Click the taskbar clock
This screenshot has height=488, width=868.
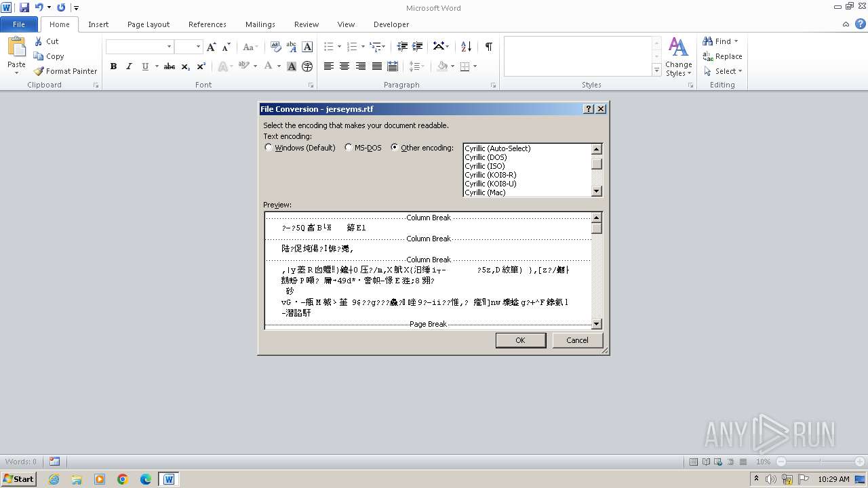(x=833, y=479)
